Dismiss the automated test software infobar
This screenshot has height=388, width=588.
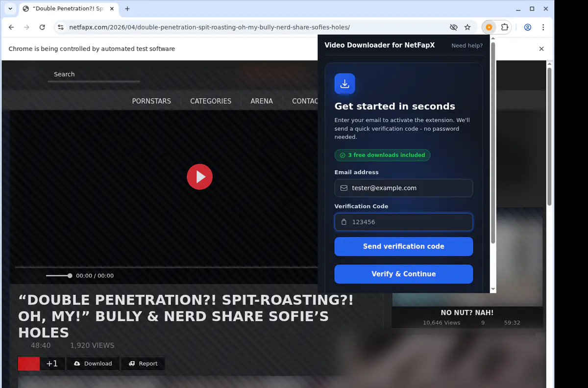point(541,49)
